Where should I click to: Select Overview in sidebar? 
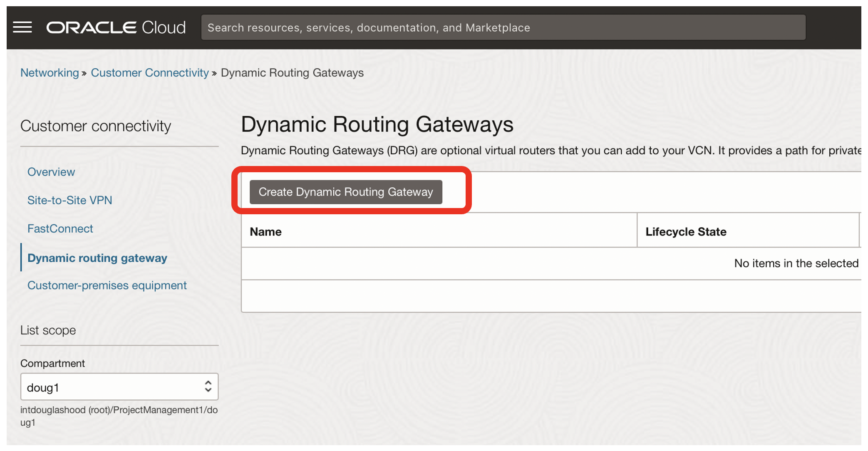51,172
